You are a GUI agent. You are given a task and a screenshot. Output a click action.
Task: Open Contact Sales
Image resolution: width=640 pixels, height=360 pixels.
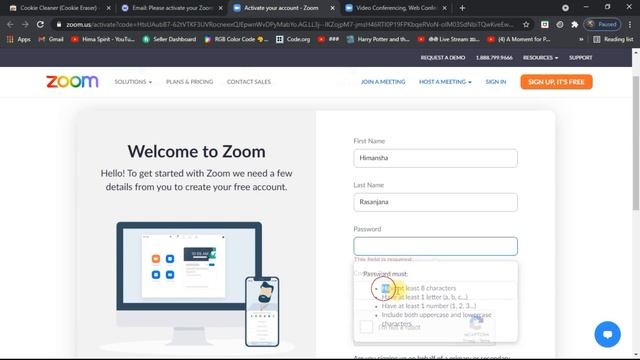tap(249, 82)
